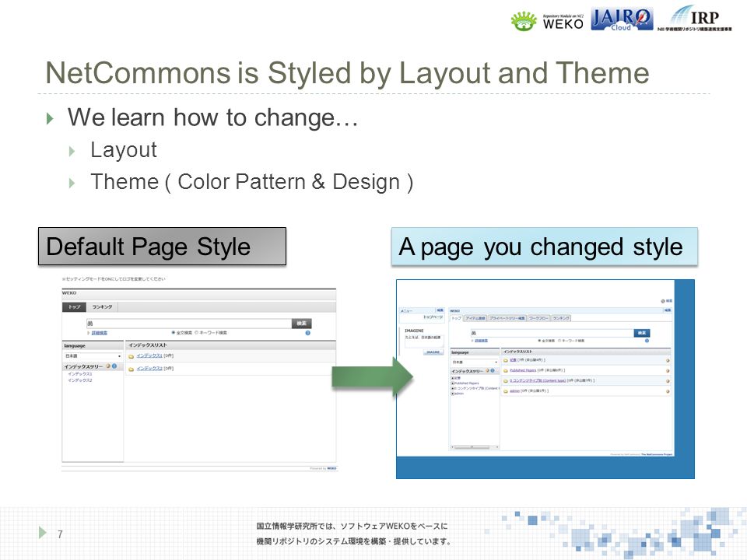Click the IMAGINE button in changed page sidebar

coord(433,352)
